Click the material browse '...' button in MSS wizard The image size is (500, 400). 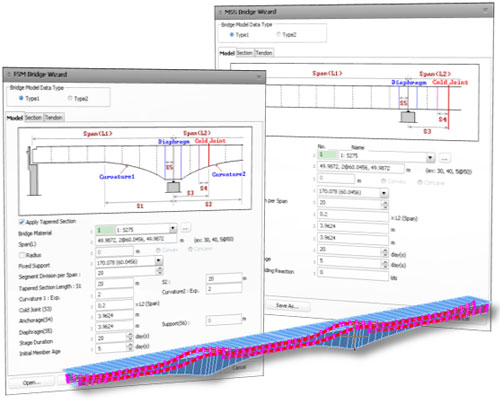[445, 158]
